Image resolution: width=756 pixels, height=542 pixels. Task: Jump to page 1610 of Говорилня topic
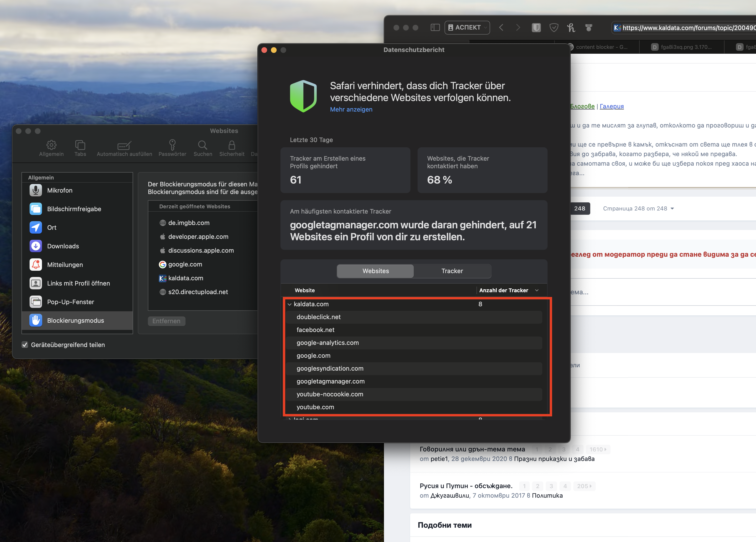tap(598, 449)
